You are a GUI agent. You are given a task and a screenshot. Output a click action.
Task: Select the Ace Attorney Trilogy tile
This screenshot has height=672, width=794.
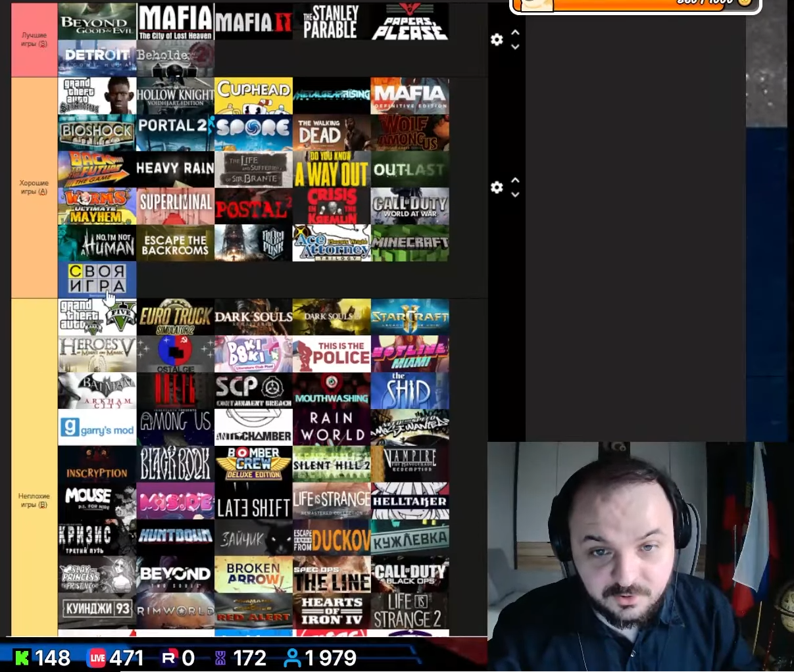332,243
